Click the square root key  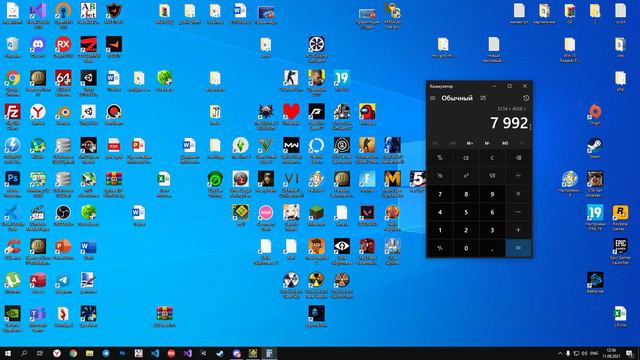(x=492, y=176)
